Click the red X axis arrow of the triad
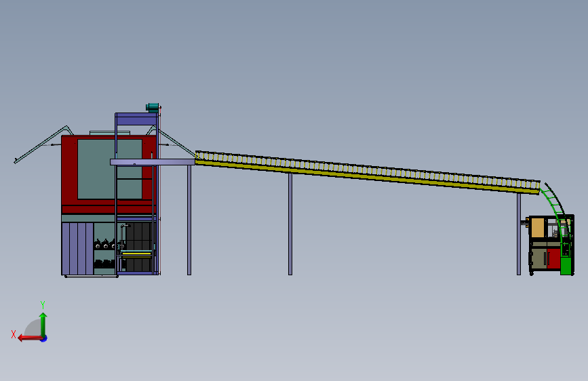The width and height of the screenshot is (588, 381). (30, 338)
